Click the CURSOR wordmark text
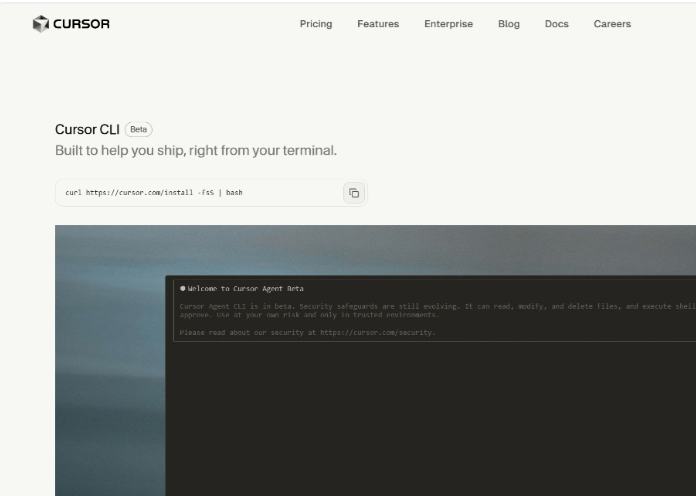This screenshot has height=496, width=696. pyautogui.click(x=81, y=24)
